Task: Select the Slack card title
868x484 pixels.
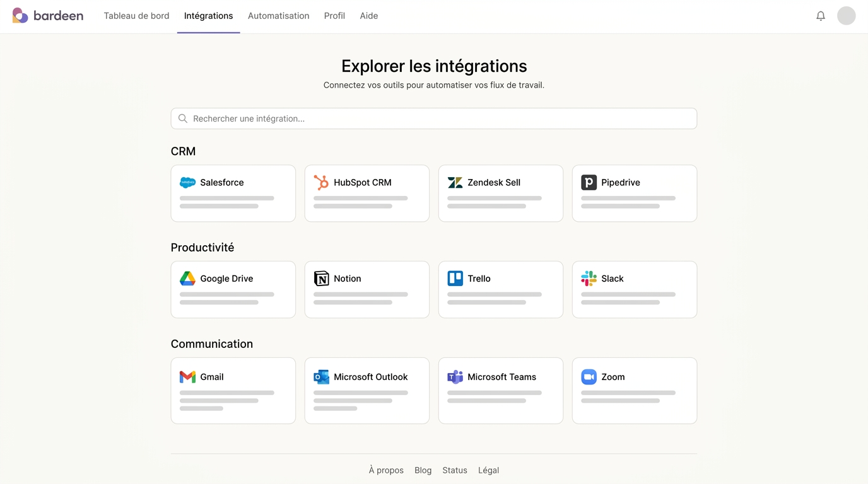Action: (x=613, y=279)
